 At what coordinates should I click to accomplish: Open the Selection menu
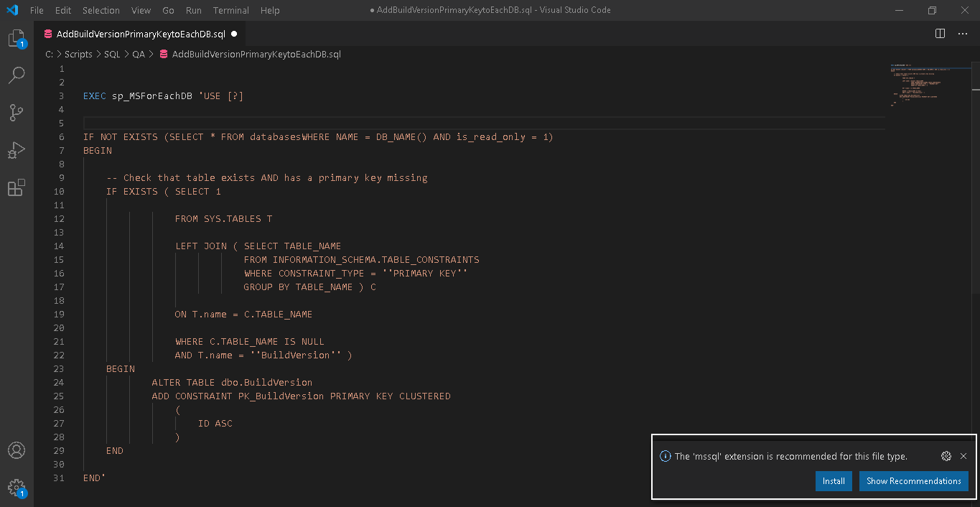[101, 11]
